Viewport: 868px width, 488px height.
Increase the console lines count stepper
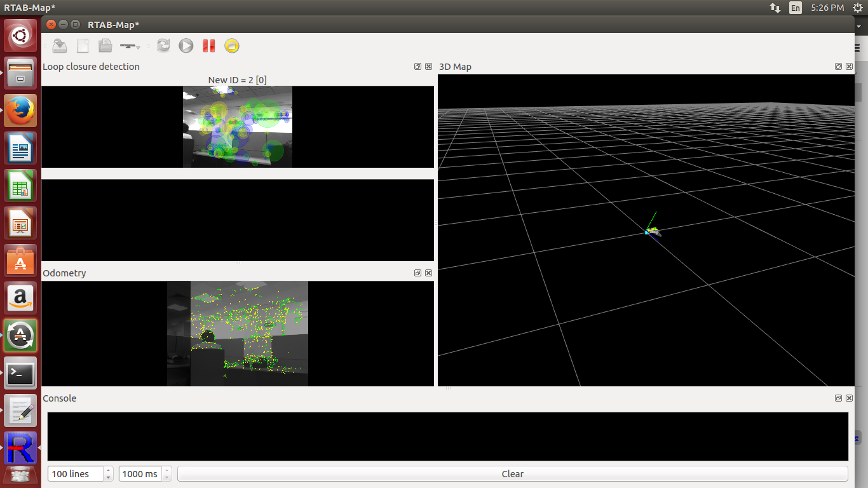pyautogui.click(x=109, y=471)
